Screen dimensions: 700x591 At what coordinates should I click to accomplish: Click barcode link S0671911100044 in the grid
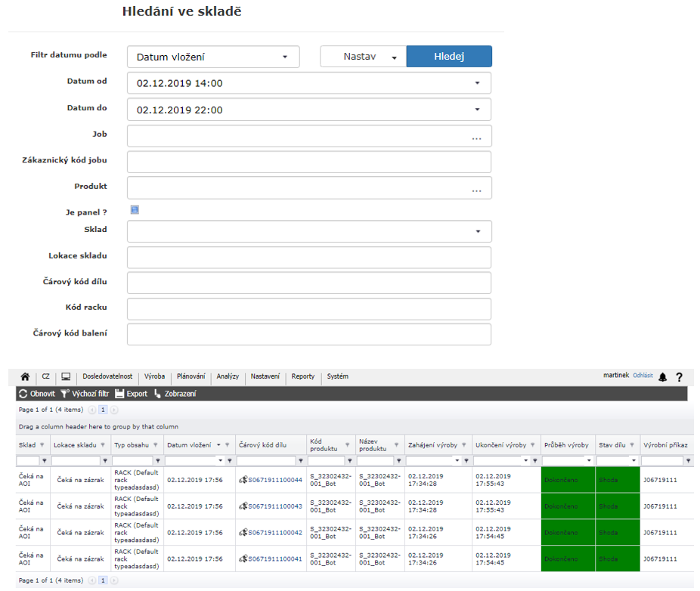click(x=274, y=480)
